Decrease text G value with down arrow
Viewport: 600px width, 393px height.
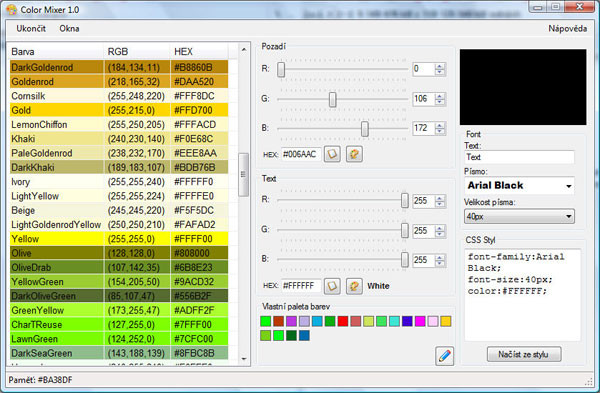(x=440, y=234)
